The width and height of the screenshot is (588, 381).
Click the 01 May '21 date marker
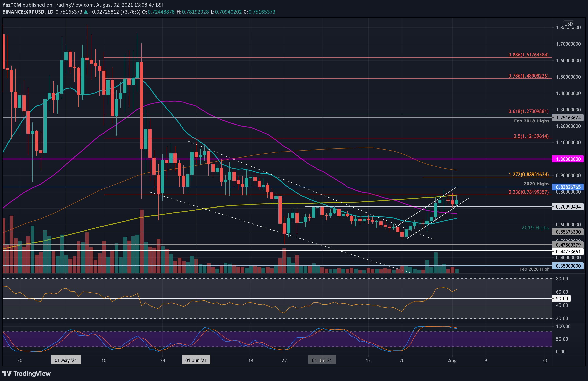click(66, 360)
